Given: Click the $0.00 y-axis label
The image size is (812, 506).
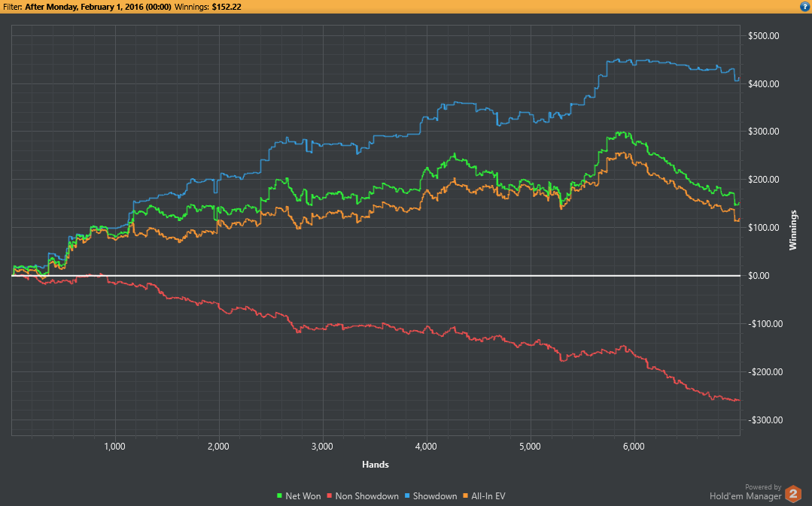Looking at the screenshot, I should coord(759,276).
